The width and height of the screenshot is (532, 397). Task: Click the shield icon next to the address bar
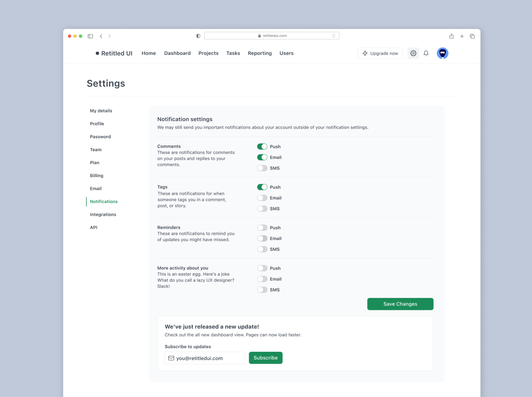tap(198, 36)
